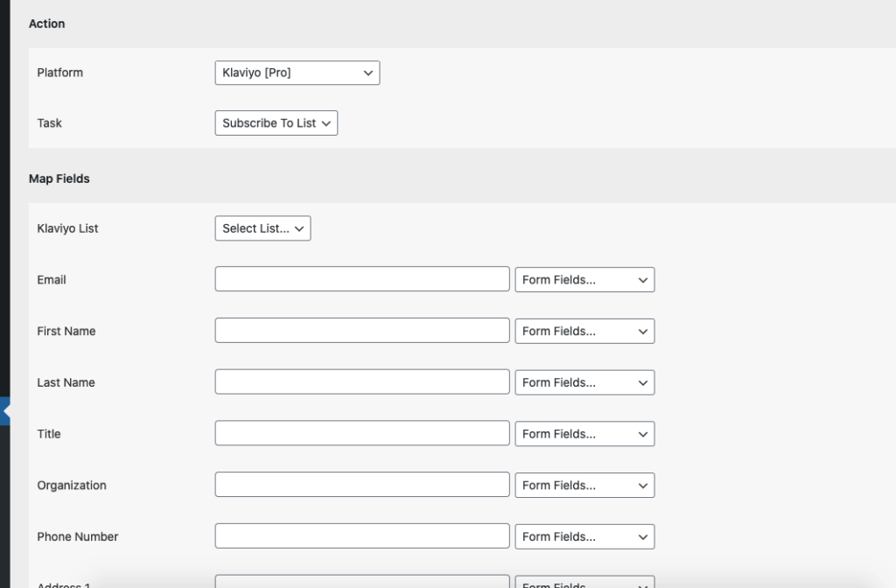Screen dimensions: 896x588
Task: Click the Phone Number text input field
Action: point(362,536)
